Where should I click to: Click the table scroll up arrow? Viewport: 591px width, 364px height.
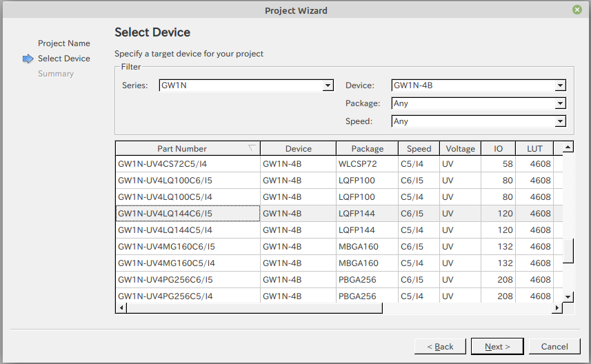(568, 147)
